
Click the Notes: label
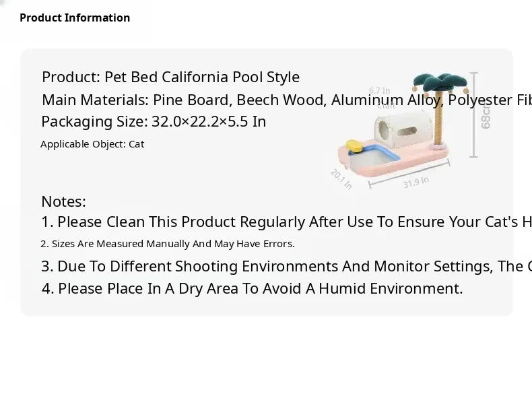pos(63,201)
